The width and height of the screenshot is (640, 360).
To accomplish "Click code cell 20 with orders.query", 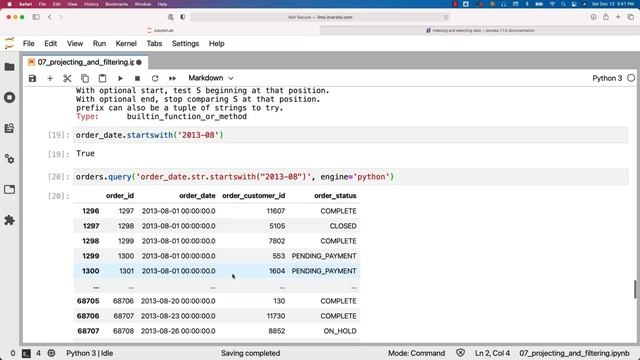I will click(351, 177).
